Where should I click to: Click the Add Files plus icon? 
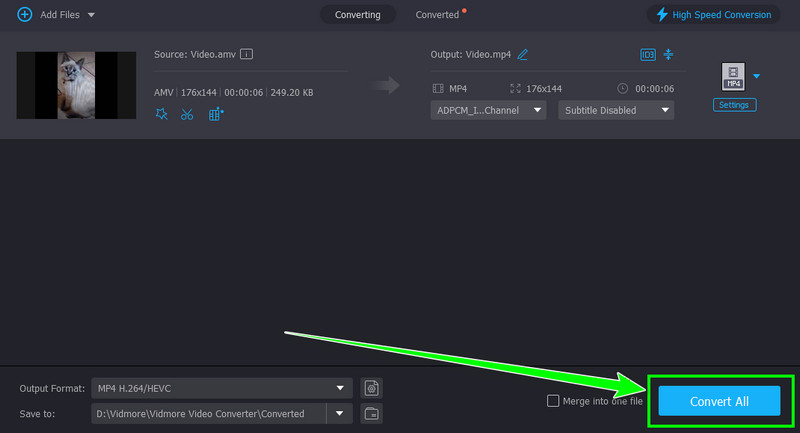pos(24,15)
